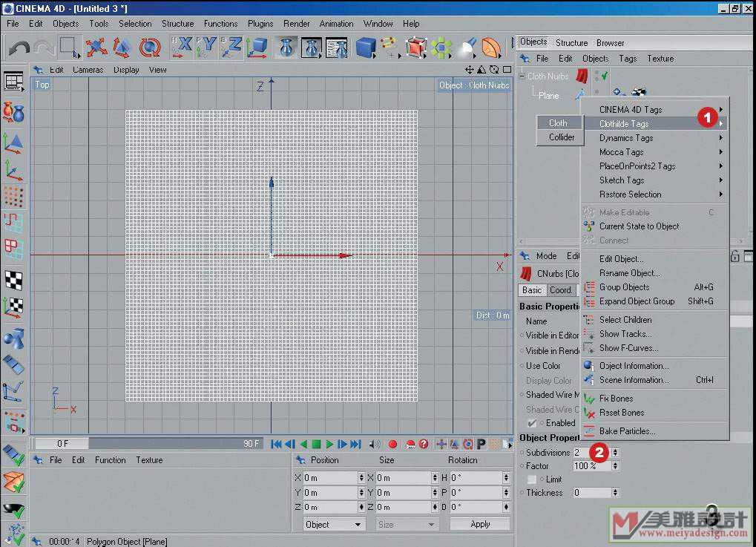Click the Apply button
Viewport: 756px width, 547px height.
tap(480, 524)
